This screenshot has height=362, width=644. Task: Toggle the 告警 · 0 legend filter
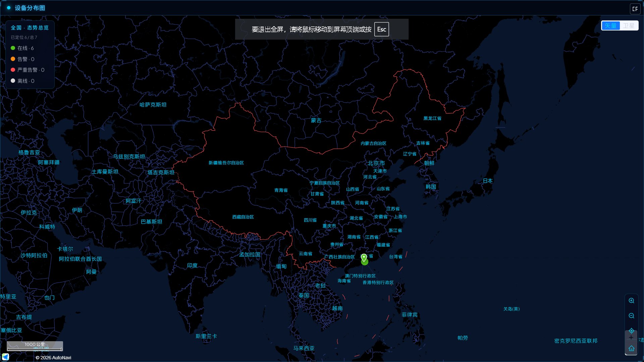click(x=22, y=59)
